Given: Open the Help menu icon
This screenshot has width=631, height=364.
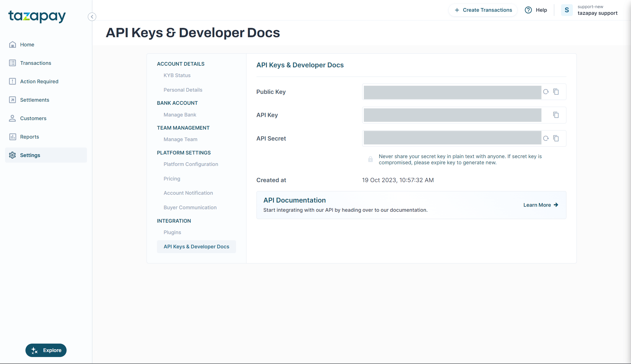Looking at the screenshot, I should (528, 10).
